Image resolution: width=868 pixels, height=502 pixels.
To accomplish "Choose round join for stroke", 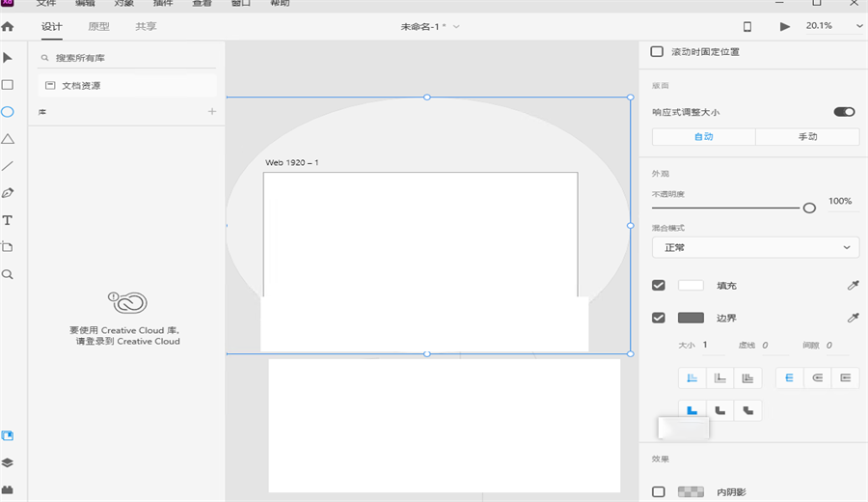I will pyautogui.click(x=719, y=410).
